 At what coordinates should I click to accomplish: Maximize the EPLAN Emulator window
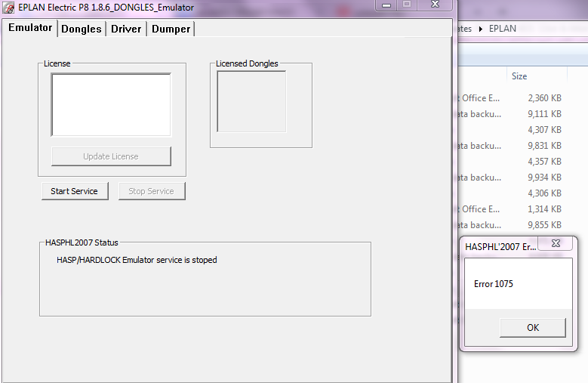(x=407, y=5)
